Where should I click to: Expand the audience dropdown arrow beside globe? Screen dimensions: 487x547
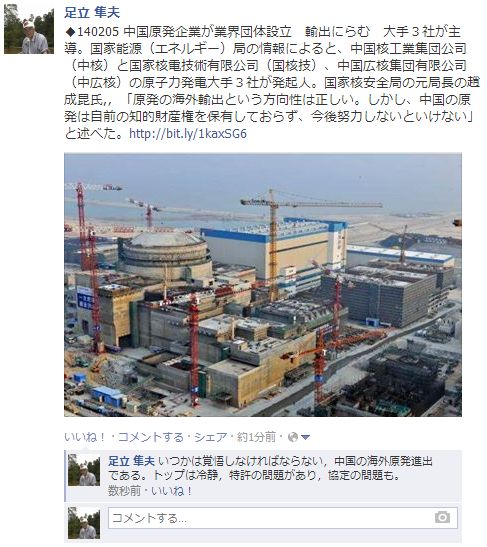(x=305, y=437)
